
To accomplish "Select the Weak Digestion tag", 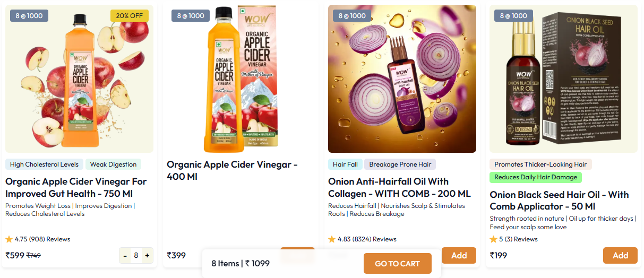I will coord(113,164).
